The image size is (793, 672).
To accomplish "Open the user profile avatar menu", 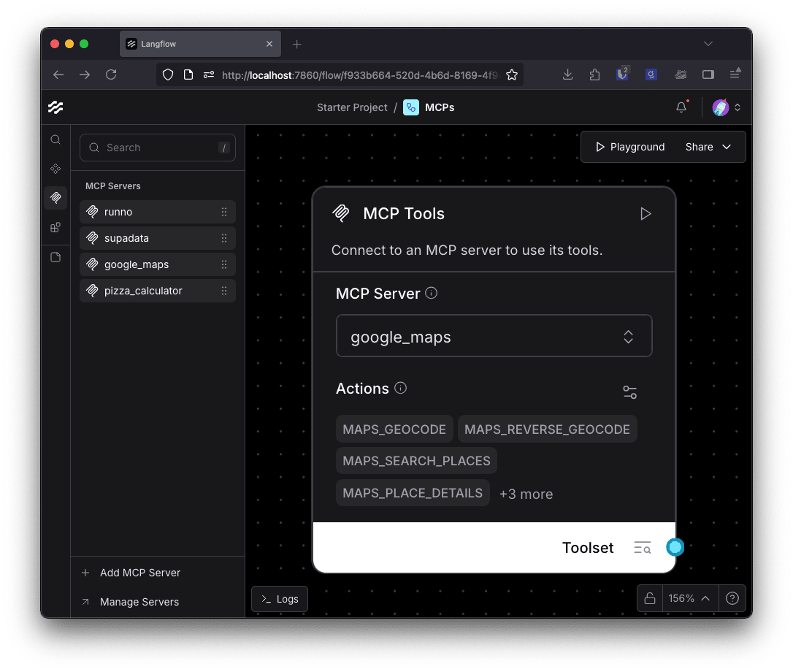I will coord(726,107).
